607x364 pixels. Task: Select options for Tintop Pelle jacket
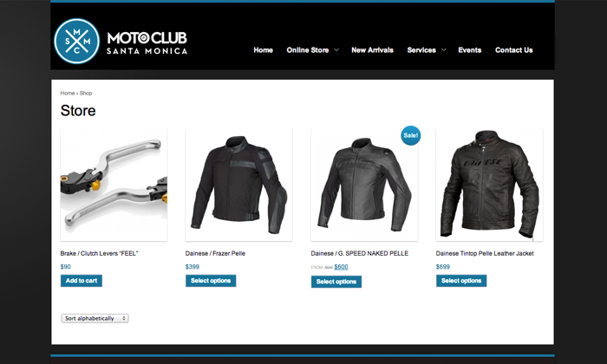pos(461,281)
